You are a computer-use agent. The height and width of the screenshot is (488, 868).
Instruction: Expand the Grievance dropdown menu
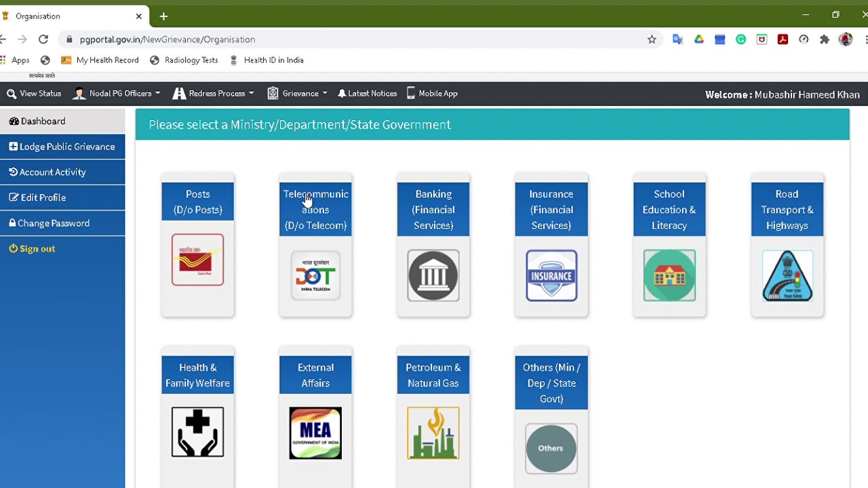tap(297, 94)
